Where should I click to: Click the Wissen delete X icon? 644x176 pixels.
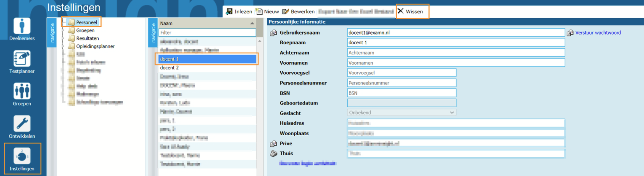[400, 11]
